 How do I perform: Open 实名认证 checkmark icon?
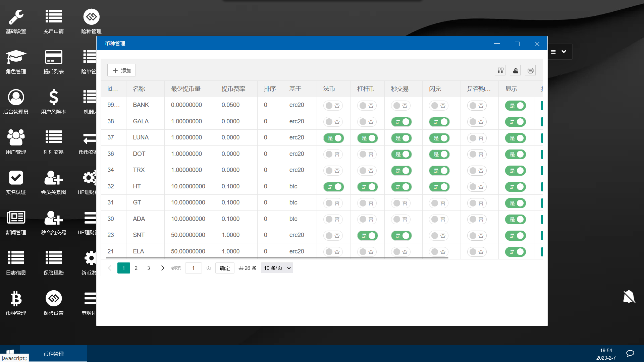16,178
